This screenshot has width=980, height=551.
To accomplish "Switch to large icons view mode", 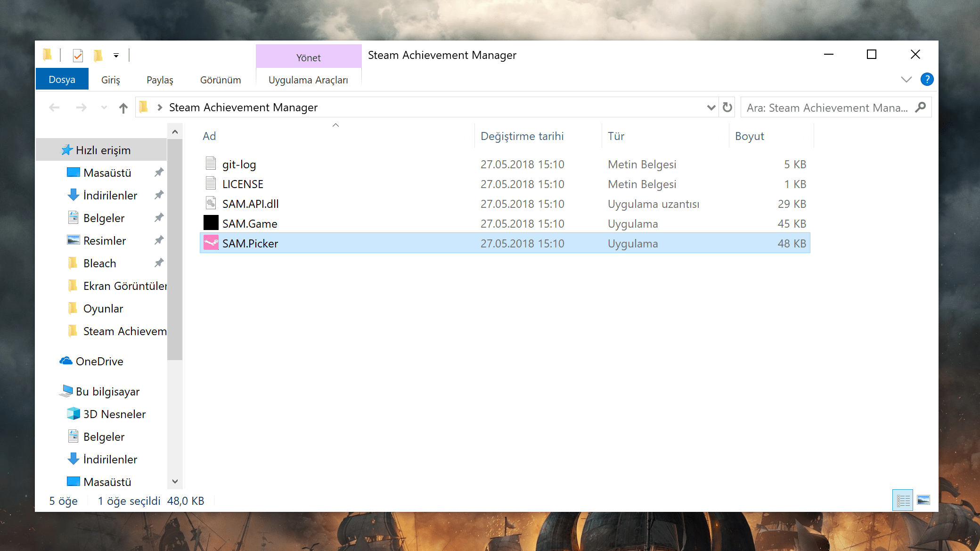I will coord(923,500).
